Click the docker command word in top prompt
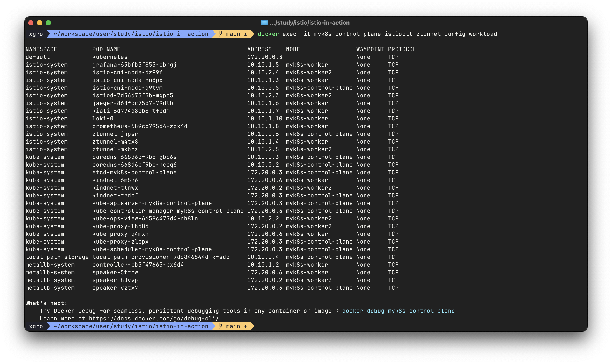 [x=268, y=34]
